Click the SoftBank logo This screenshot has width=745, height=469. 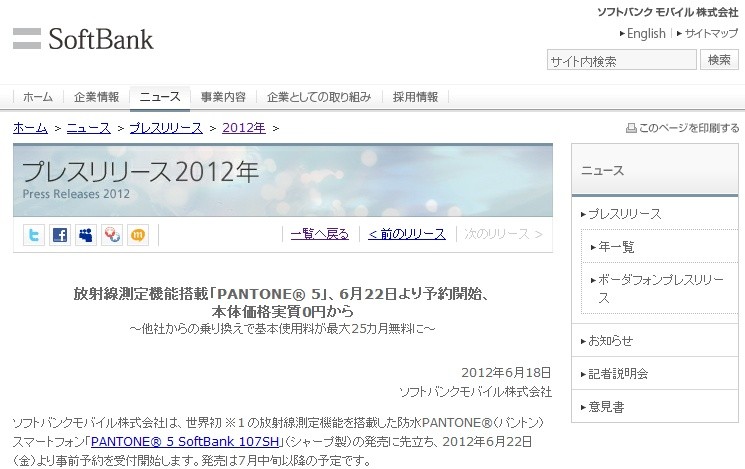[83, 39]
